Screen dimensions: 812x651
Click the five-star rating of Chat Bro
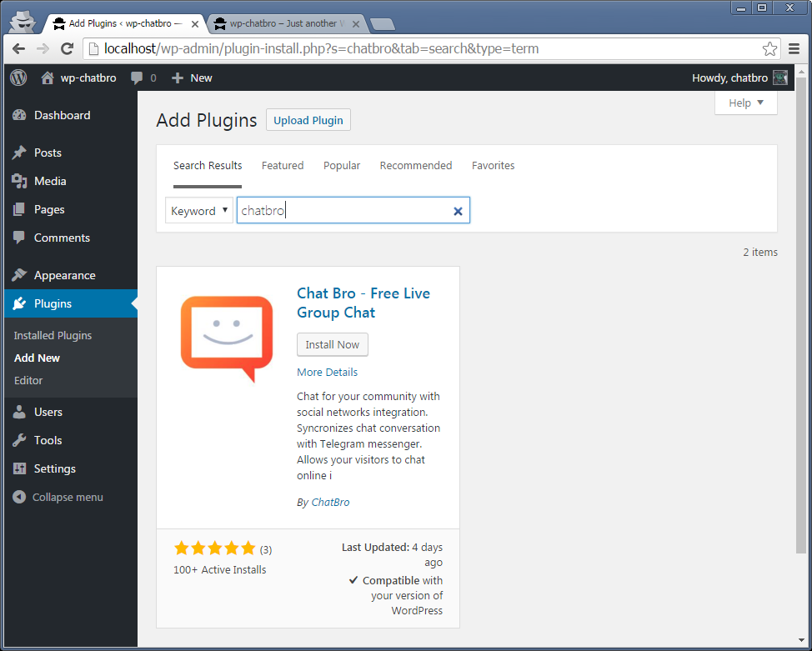click(x=215, y=548)
